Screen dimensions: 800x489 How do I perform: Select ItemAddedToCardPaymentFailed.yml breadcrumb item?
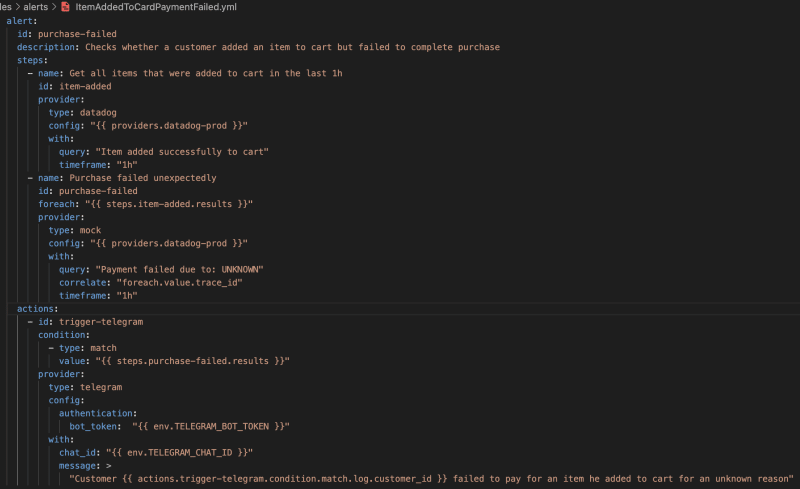[x=156, y=7]
